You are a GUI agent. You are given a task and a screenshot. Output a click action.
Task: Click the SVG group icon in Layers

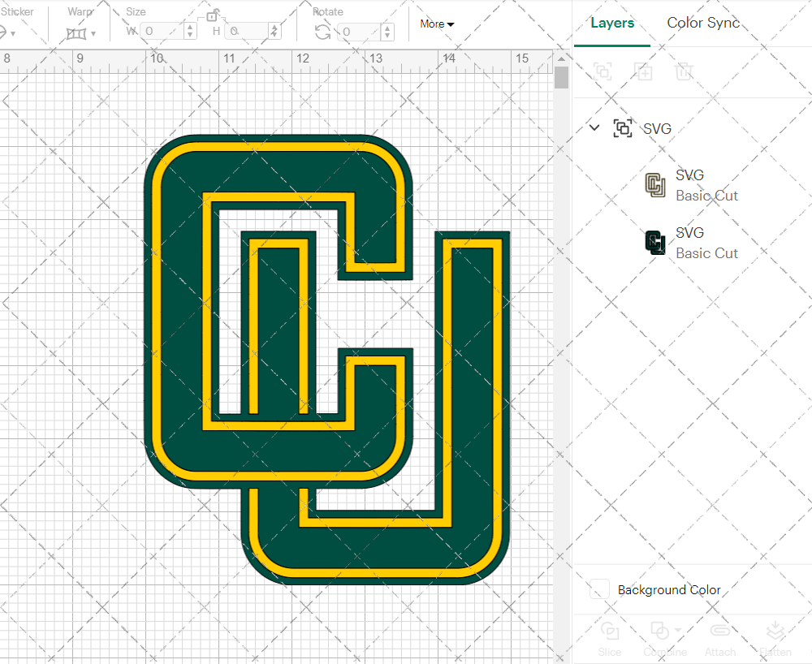pyautogui.click(x=623, y=128)
